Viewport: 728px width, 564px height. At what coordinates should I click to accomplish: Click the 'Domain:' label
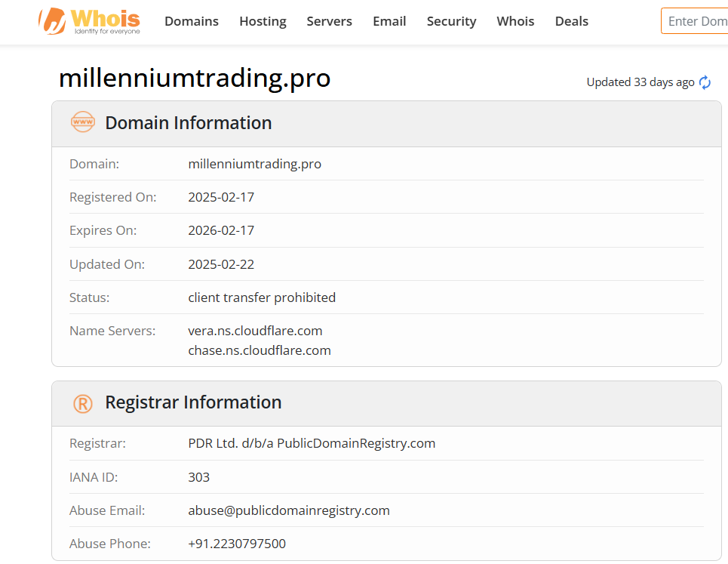94,164
